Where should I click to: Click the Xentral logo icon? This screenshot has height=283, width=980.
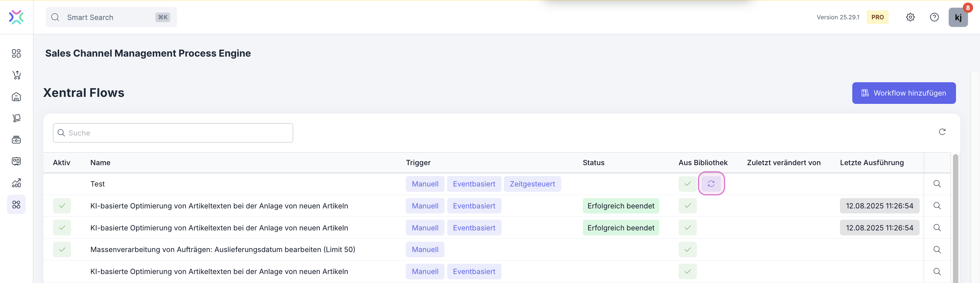pyautogui.click(x=16, y=17)
